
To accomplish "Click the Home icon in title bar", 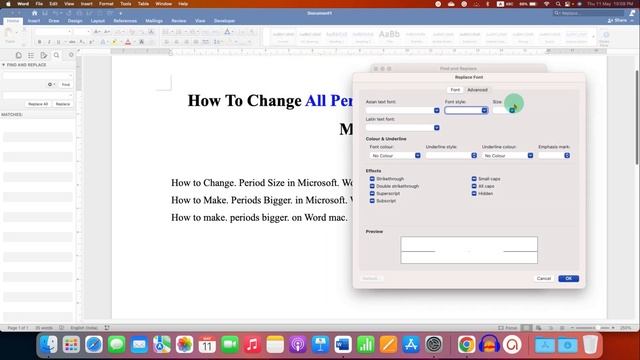I will coord(35,13).
